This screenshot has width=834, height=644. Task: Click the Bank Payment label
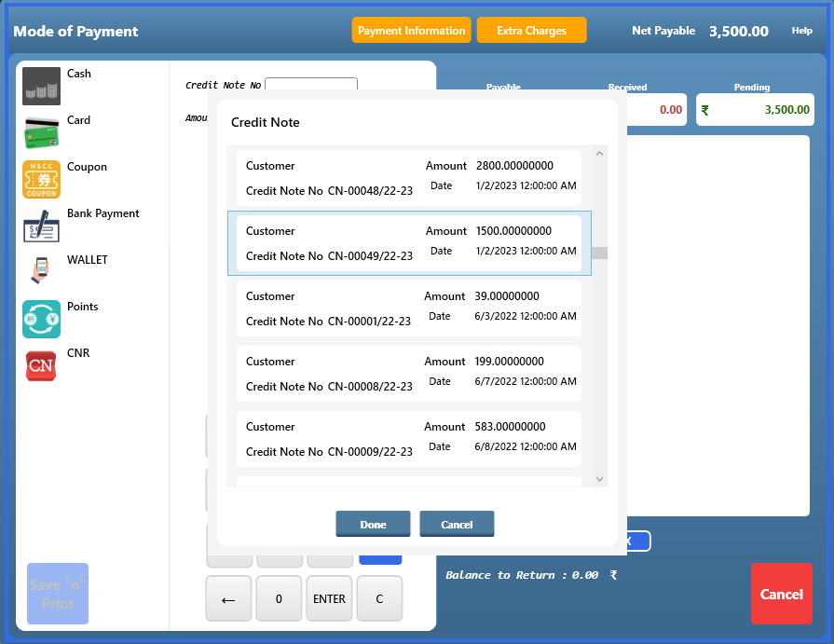(103, 213)
